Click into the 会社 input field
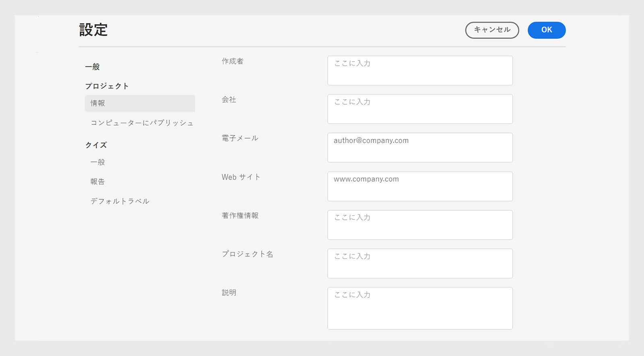The height and width of the screenshot is (356, 644). (x=420, y=109)
